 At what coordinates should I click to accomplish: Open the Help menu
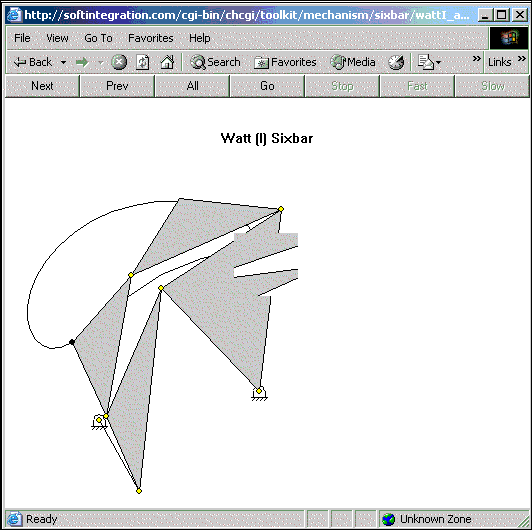click(200, 38)
